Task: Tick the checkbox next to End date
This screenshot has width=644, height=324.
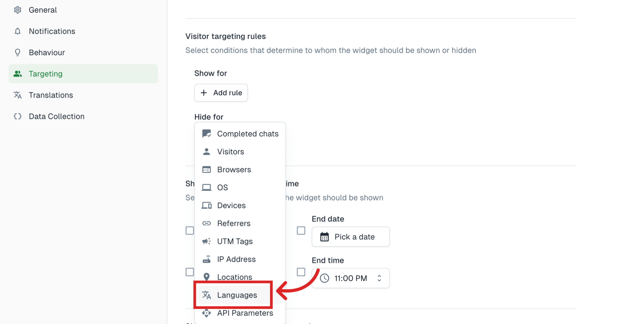Action: point(301,231)
